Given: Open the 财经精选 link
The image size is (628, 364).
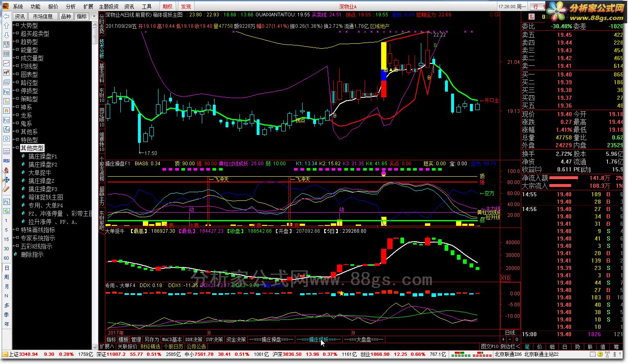Looking at the screenshot, I should click(150, 346).
